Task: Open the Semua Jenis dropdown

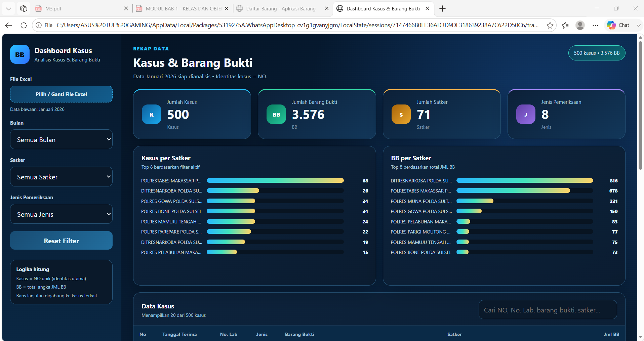Action: tap(61, 214)
